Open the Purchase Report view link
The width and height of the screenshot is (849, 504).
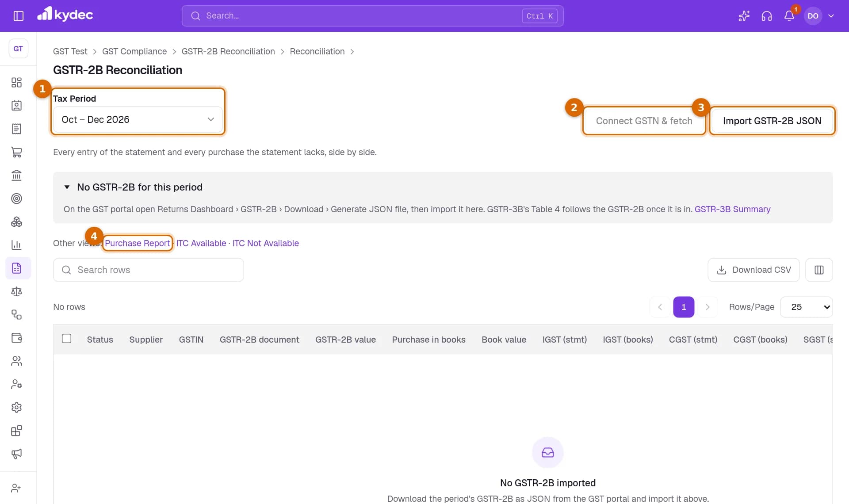coord(137,243)
